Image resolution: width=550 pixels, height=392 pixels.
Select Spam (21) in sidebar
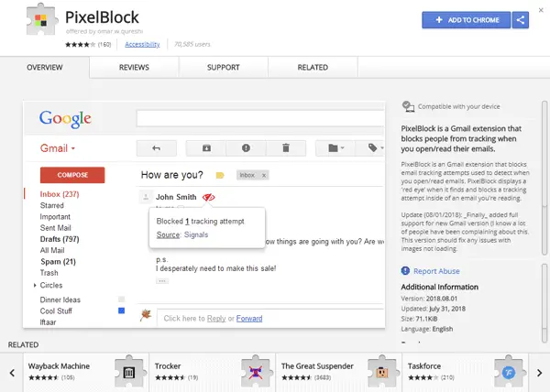click(59, 261)
